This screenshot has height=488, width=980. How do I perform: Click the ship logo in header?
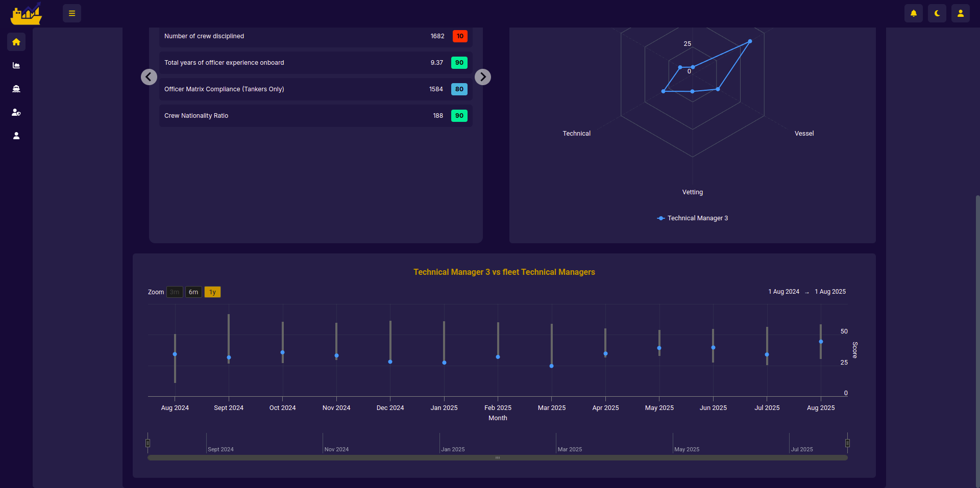tap(26, 14)
